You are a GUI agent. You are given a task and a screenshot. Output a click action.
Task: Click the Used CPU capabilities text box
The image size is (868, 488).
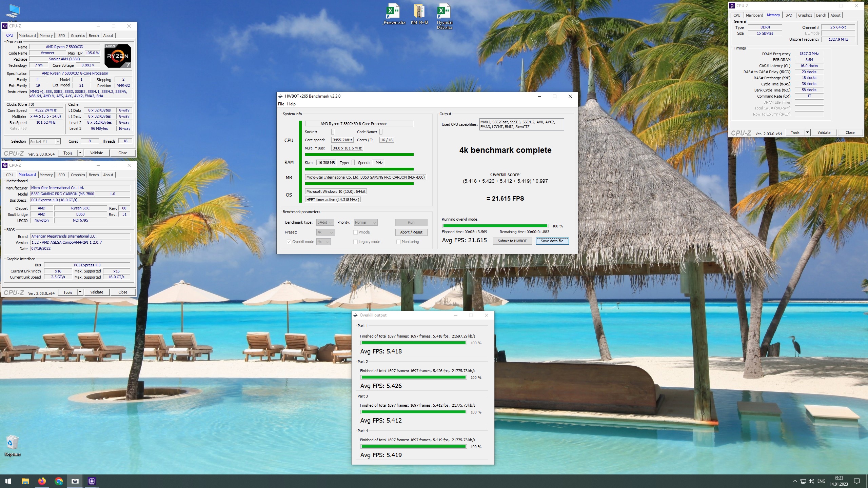(x=521, y=124)
